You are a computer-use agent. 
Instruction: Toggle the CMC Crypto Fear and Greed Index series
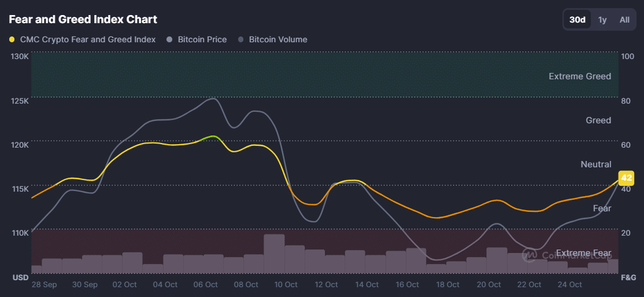click(83, 39)
